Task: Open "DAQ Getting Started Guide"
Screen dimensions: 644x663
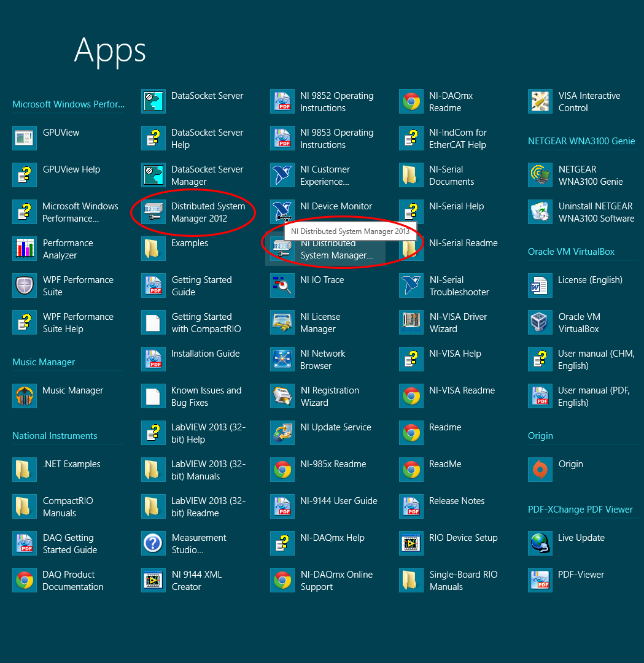Action: [55, 543]
